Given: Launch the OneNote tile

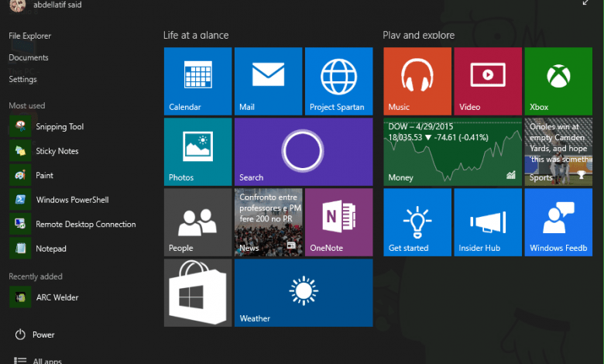Looking at the screenshot, I should point(338,222).
